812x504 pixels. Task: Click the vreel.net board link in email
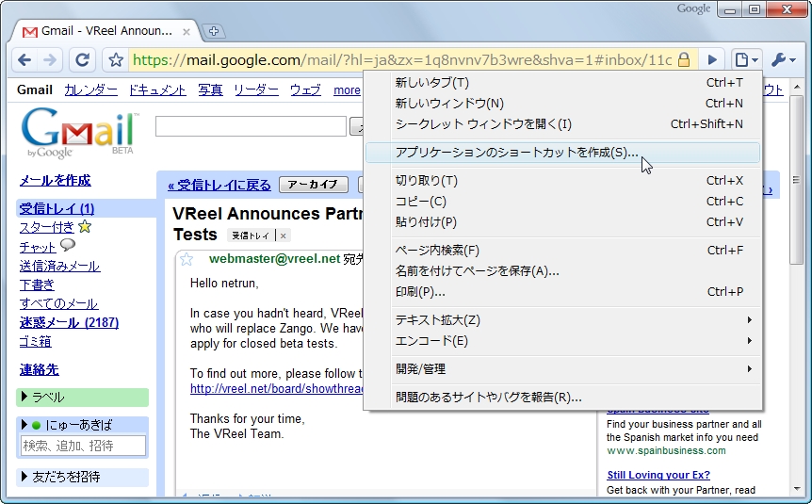coord(277,388)
